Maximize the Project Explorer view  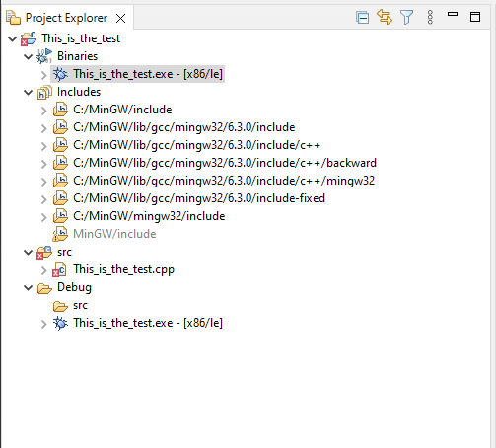click(475, 17)
